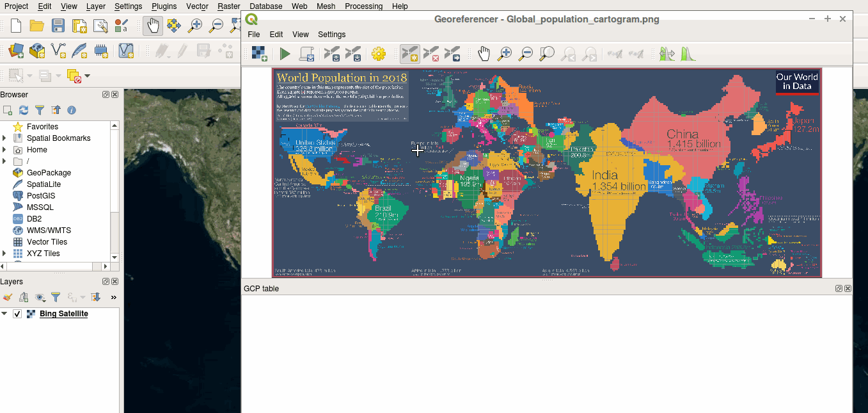Image resolution: width=868 pixels, height=413 pixels.
Task: Toggle the Add Point tool
Action: (x=410, y=54)
